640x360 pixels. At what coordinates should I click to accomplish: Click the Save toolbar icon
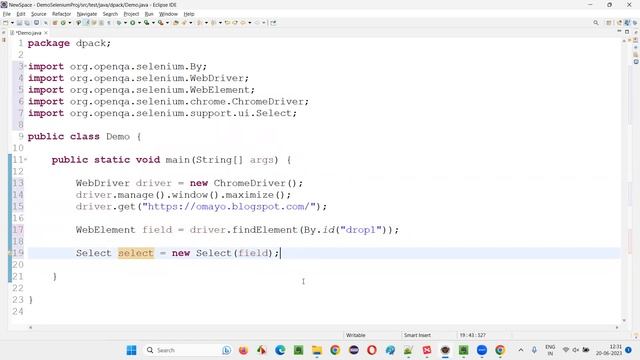point(19,23)
